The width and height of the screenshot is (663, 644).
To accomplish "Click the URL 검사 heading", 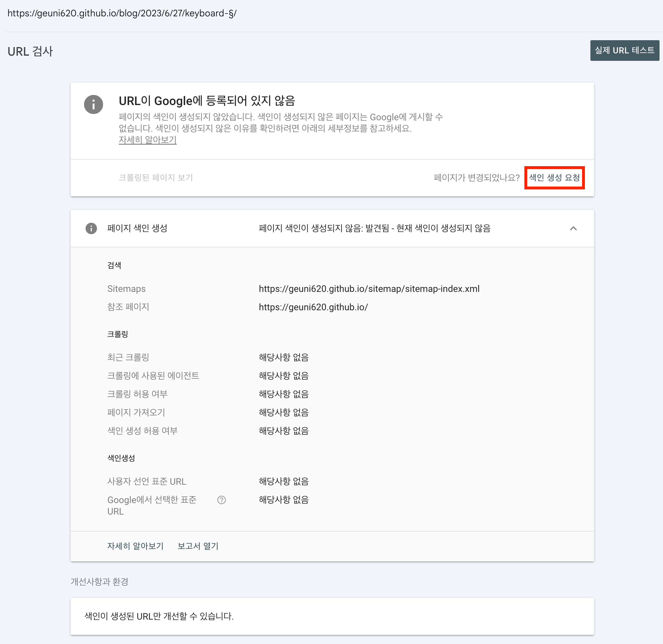I will coord(30,51).
